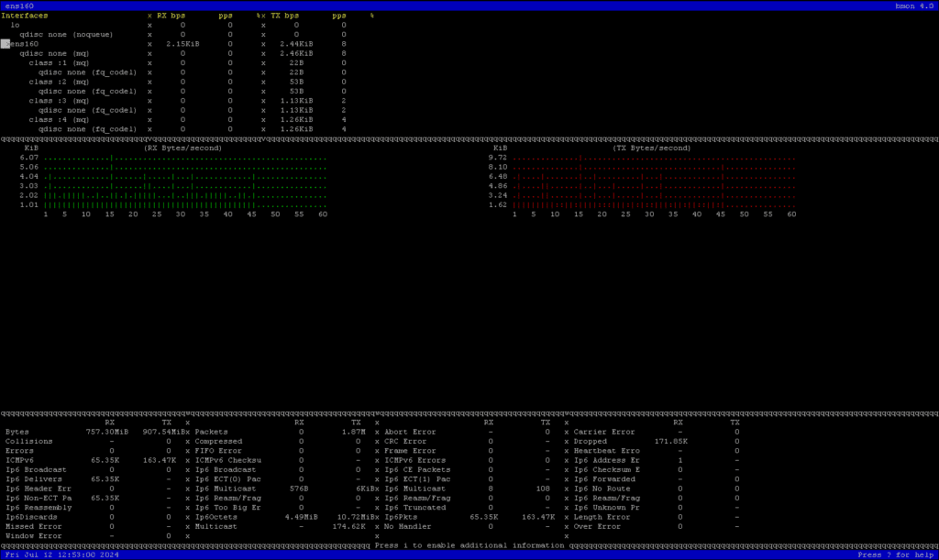The height and width of the screenshot is (560, 939).
Task: Click the 2.44KiB TX rate value
Action: click(296, 44)
